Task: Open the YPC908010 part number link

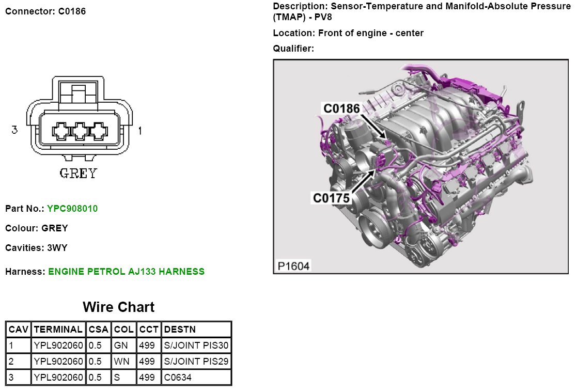Action: (x=72, y=209)
